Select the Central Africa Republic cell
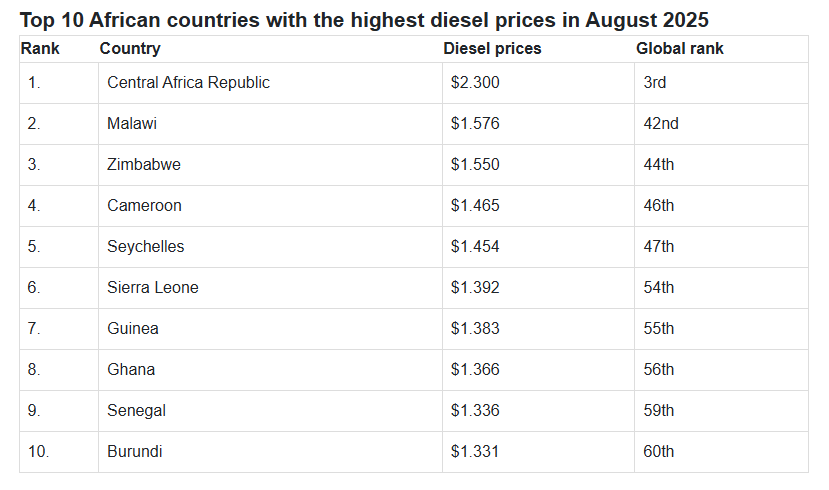The image size is (829, 490). (188, 83)
